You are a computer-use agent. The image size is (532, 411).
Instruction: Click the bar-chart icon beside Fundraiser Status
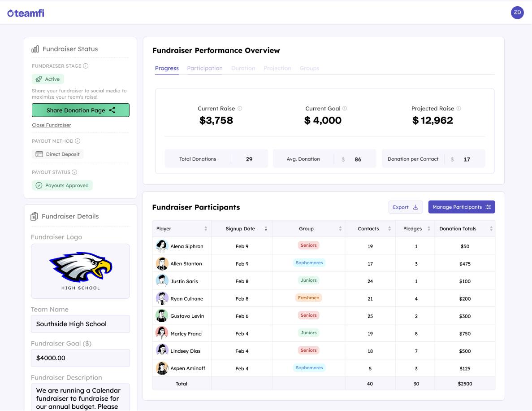point(35,49)
